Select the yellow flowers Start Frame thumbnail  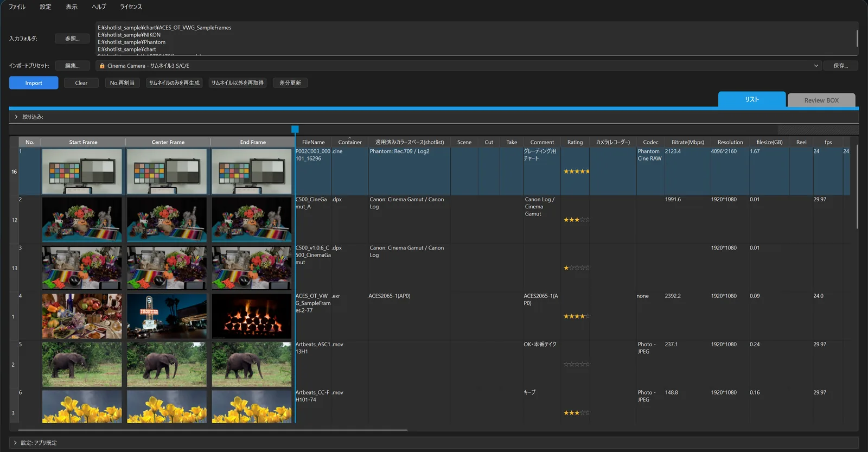pos(82,406)
